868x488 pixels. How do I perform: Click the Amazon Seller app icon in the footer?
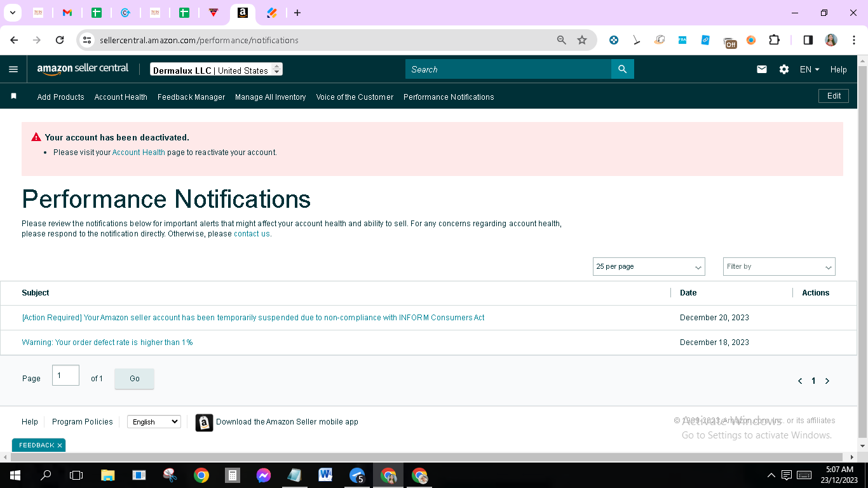point(204,423)
